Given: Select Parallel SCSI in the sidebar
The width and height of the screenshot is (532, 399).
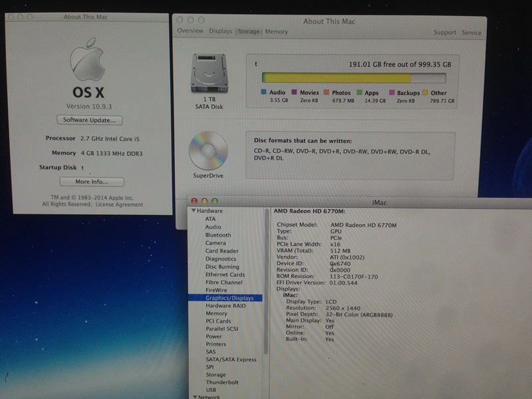Looking at the screenshot, I should click(x=222, y=329).
